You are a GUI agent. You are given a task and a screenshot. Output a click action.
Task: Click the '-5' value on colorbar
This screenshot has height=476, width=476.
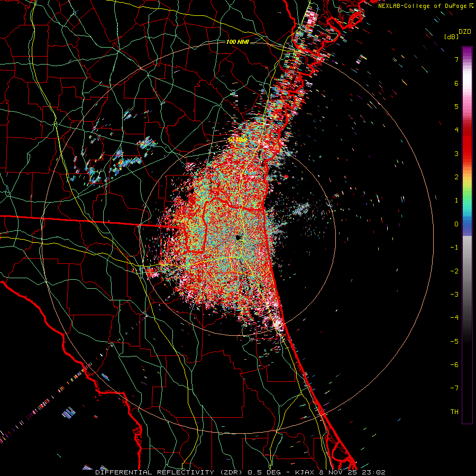(x=454, y=342)
